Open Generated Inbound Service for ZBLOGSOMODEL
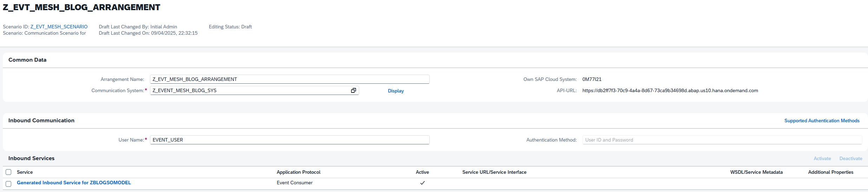Viewport: 868px width, 192px height. pyautogui.click(x=74, y=183)
